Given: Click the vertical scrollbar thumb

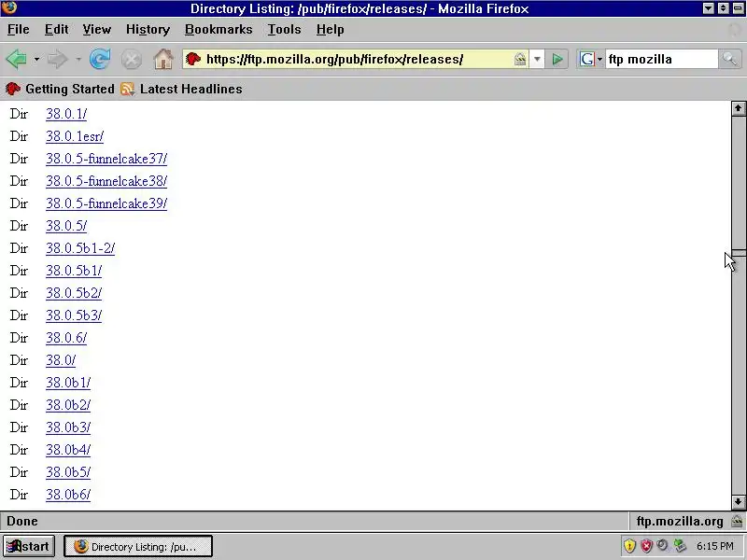Looking at the screenshot, I should (739, 253).
